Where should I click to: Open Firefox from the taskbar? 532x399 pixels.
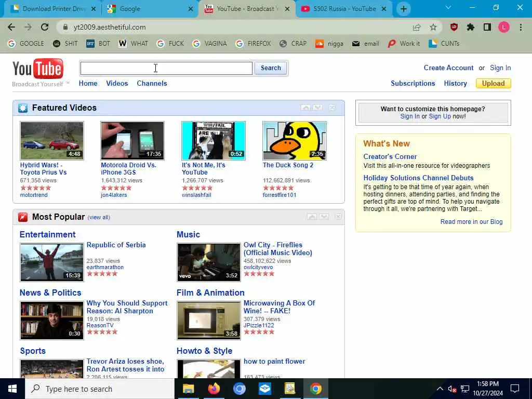(214, 389)
